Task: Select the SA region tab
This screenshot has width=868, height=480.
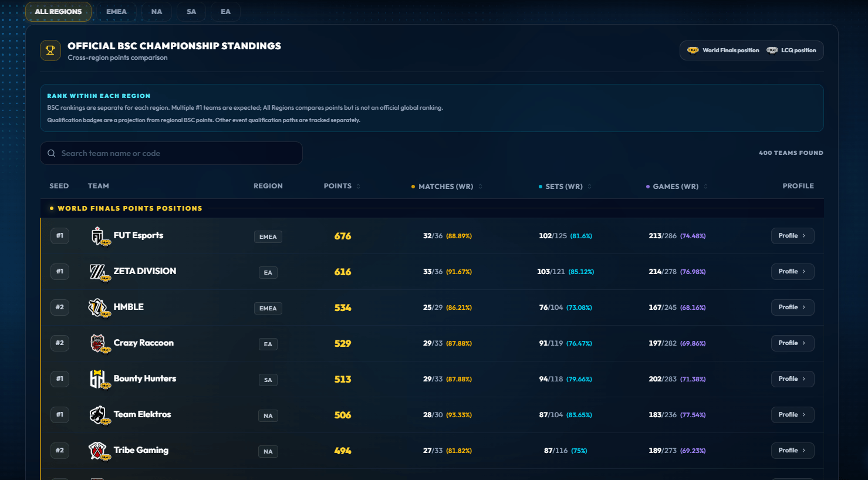Action: pos(191,12)
